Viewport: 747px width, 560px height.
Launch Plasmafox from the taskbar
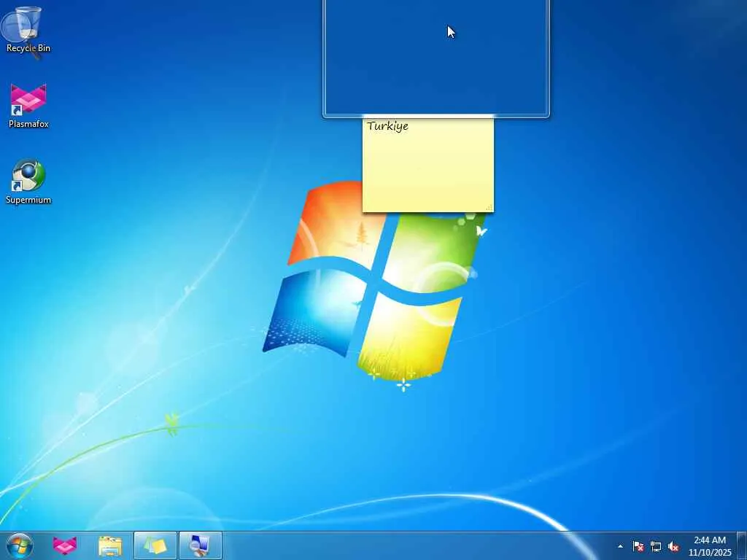(65, 546)
